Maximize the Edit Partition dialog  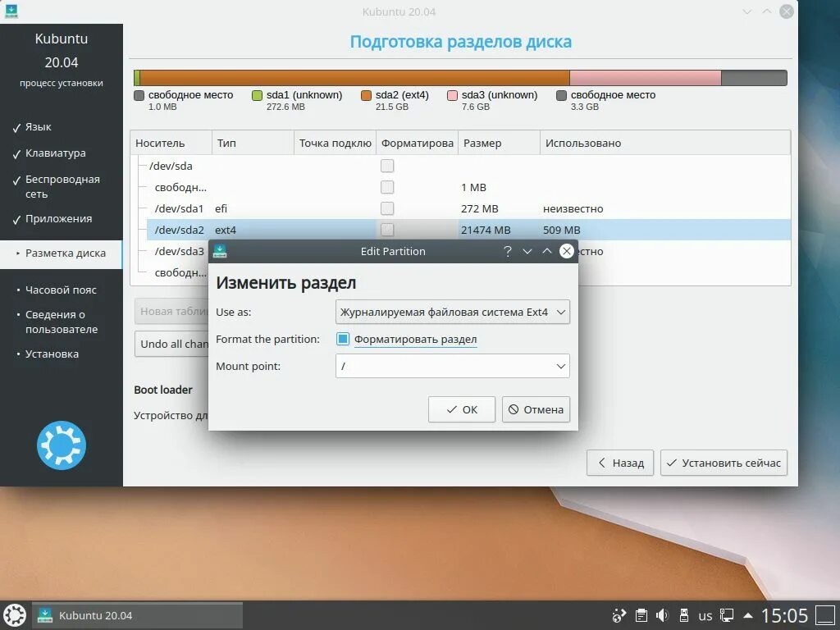pyautogui.click(x=547, y=251)
